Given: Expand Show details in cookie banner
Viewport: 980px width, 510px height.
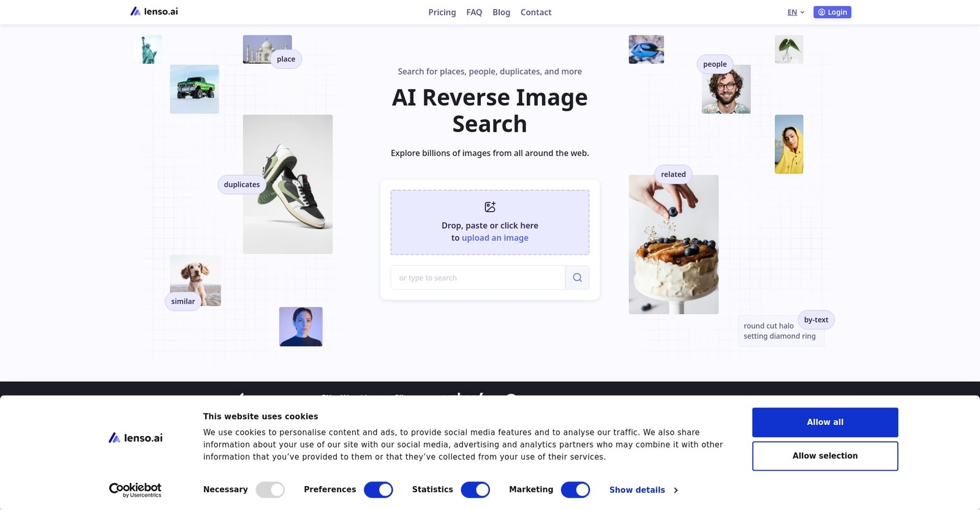Looking at the screenshot, I should tap(643, 490).
